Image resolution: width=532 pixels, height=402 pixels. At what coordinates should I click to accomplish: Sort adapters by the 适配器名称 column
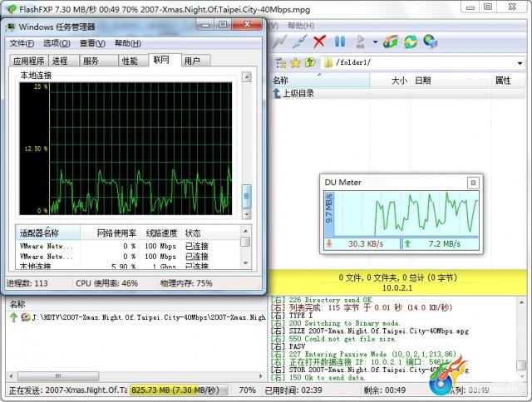click(x=48, y=233)
